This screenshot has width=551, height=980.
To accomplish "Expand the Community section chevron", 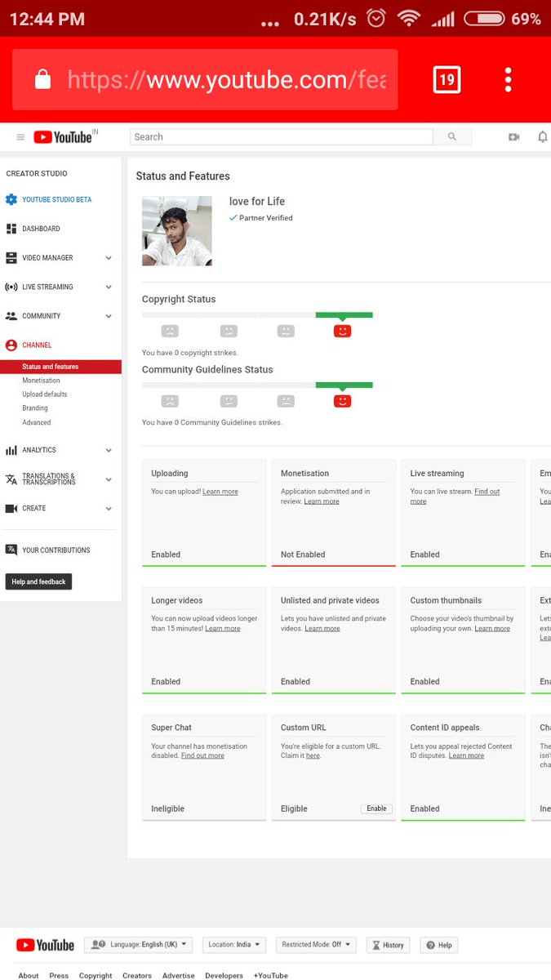I will (x=109, y=316).
